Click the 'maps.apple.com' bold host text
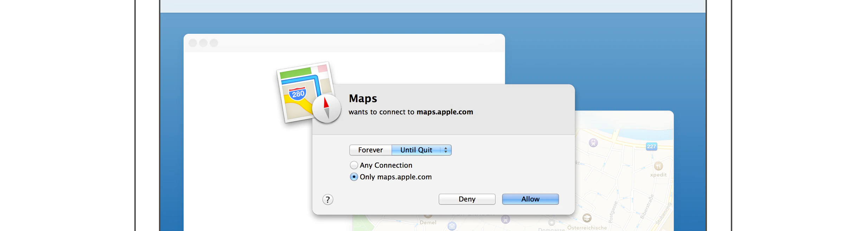Image resolution: width=868 pixels, height=231 pixels. pos(445,112)
